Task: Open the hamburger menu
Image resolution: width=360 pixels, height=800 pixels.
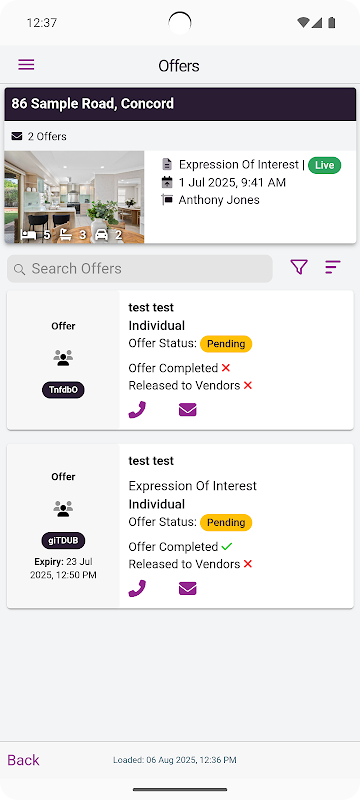Action: pos(26,65)
